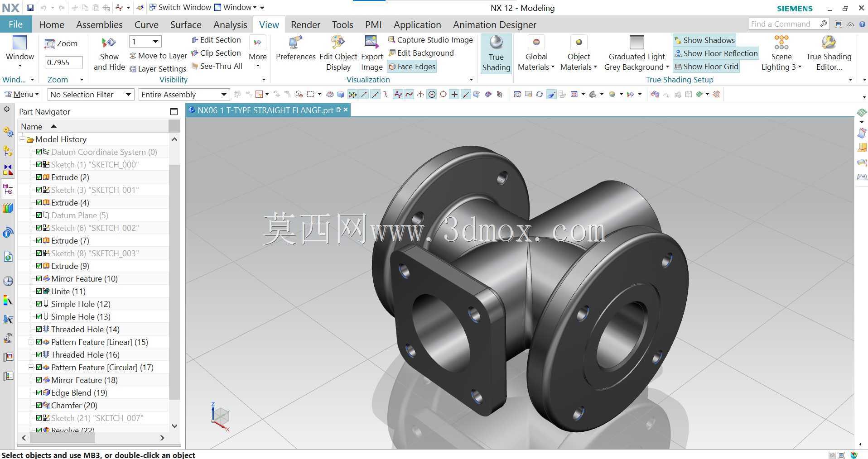Click Edit Background
Image resolution: width=868 pixels, height=459 pixels.
click(421, 53)
